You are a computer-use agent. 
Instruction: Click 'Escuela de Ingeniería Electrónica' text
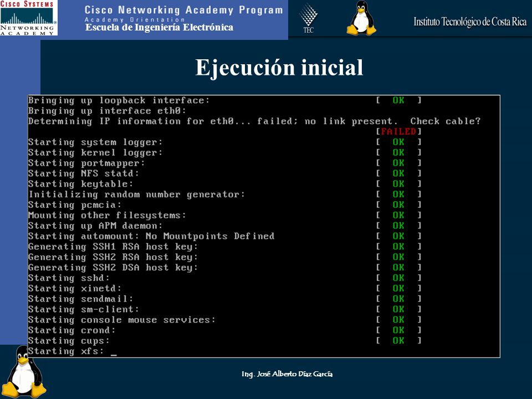pos(159,28)
